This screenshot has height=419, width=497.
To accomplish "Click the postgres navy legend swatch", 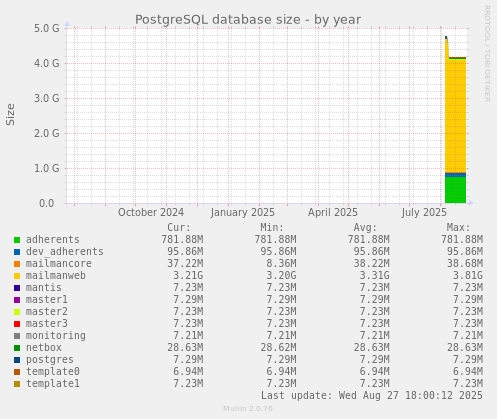I will pyautogui.click(x=17, y=360).
